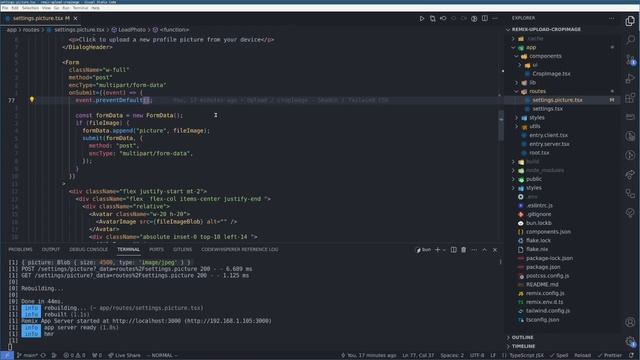The width and height of the screenshot is (640, 360).
Task: Click Ln 77, Col 37 cursor position
Action: coord(418,356)
